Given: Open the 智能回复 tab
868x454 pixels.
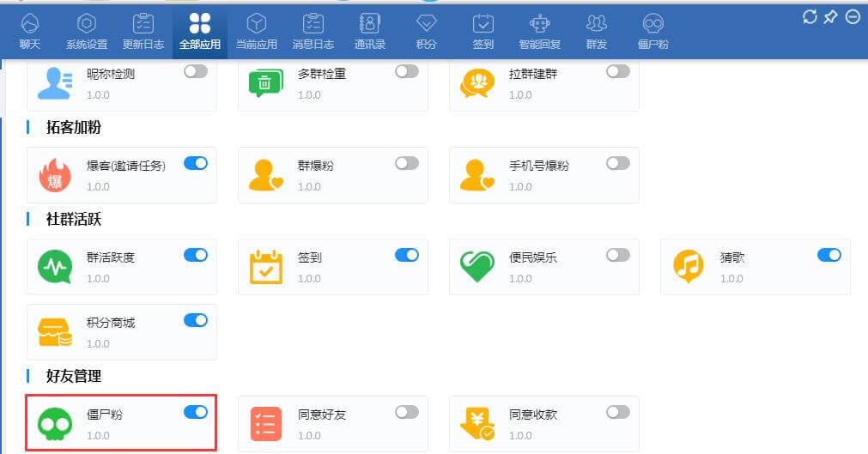Looking at the screenshot, I should pyautogui.click(x=540, y=32).
